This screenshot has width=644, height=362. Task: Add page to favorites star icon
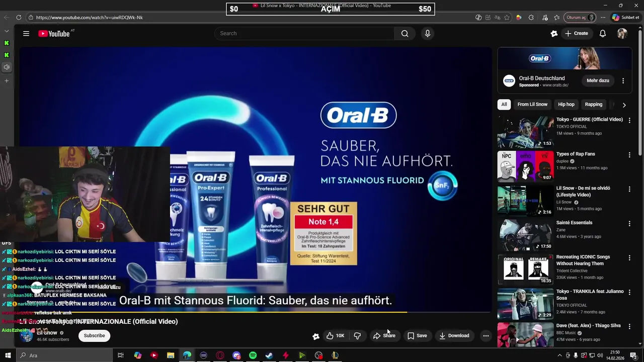[x=507, y=18]
